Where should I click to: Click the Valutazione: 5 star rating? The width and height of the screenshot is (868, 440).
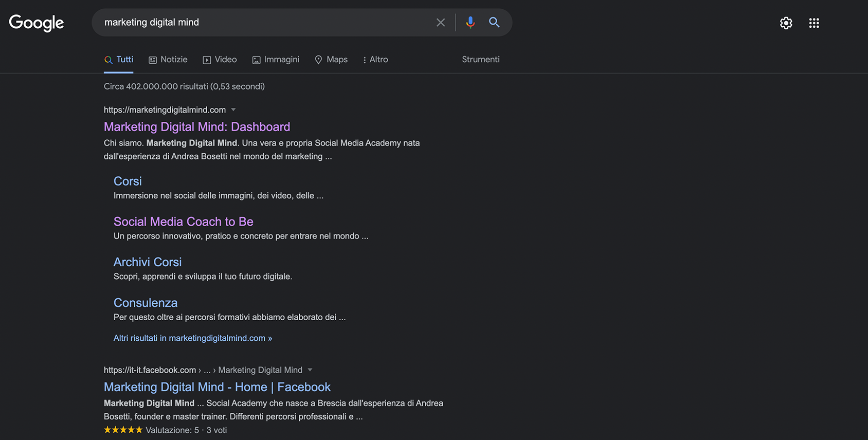coord(165,430)
